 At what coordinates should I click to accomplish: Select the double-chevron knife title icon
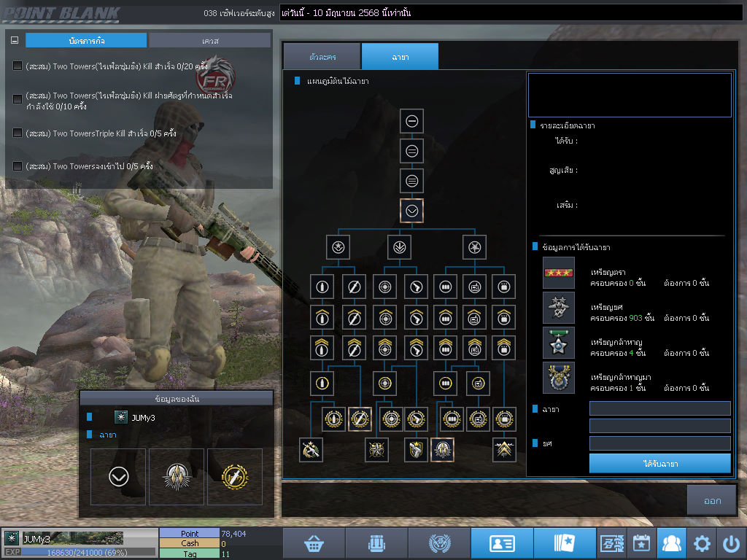coord(354,348)
